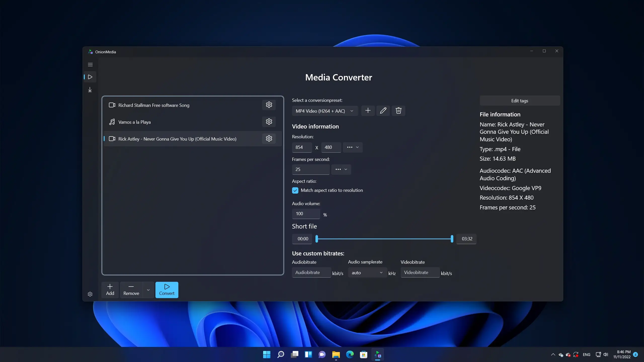644x362 pixels.
Task: Open Widgets from the taskbar
Action: pyautogui.click(x=308, y=354)
